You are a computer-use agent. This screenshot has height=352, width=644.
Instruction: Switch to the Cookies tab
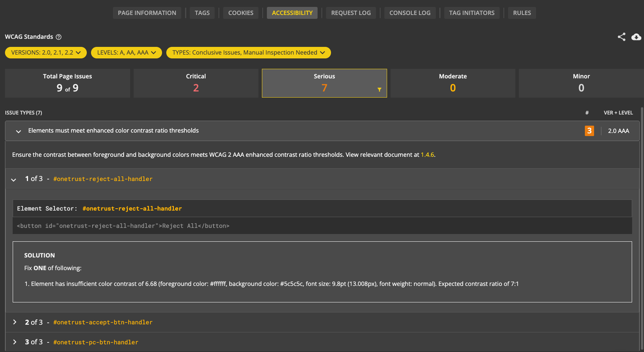tap(241, 13)
